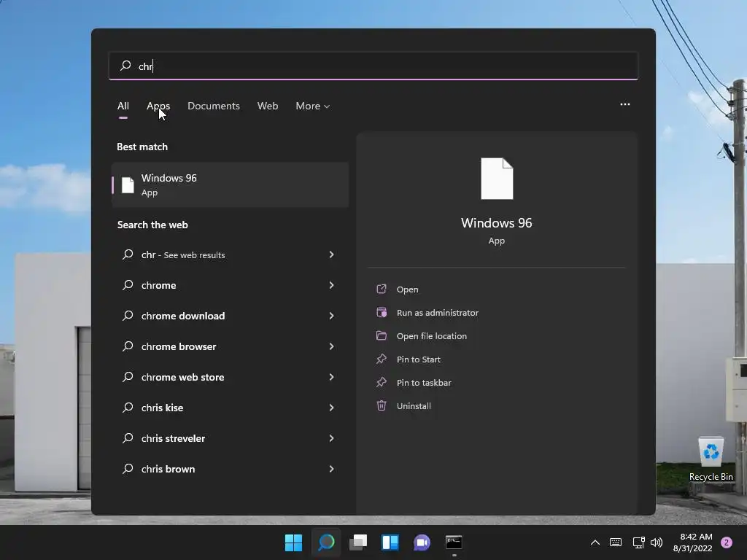Choose the 'chrome web store' suggestion

[230, 377]
